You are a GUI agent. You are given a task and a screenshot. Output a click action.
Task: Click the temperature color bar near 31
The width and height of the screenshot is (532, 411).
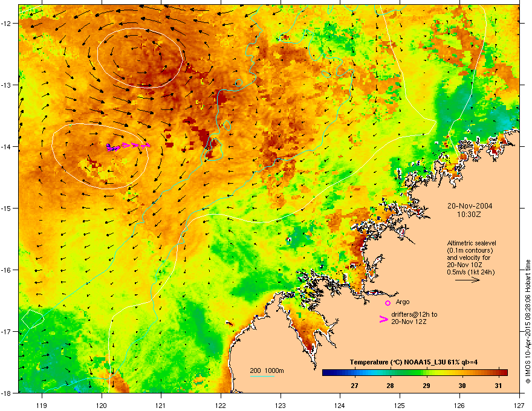pyautogui.click(x=498, y=373)
